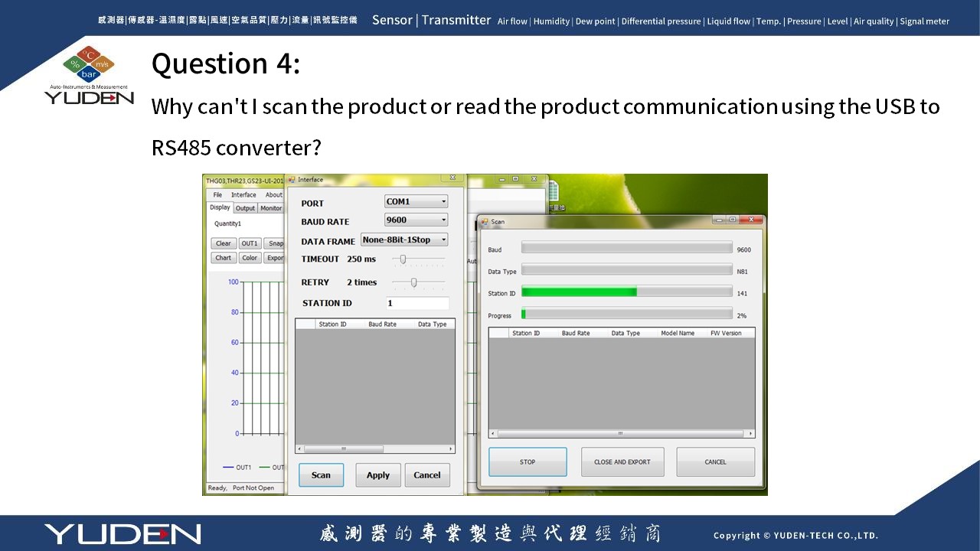Click the STATION ID input field
Viewport: 980px width, 551px height.
(416, 303)
